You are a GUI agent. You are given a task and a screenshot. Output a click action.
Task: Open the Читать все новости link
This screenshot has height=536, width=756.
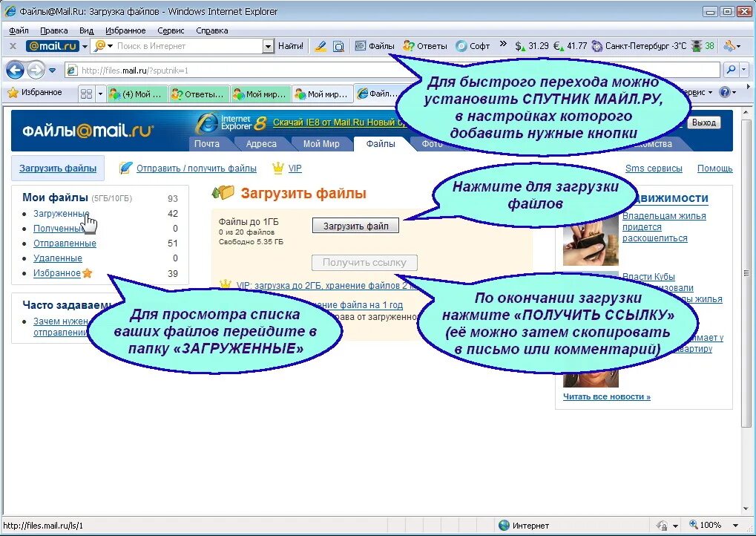[x=607, y=396]
